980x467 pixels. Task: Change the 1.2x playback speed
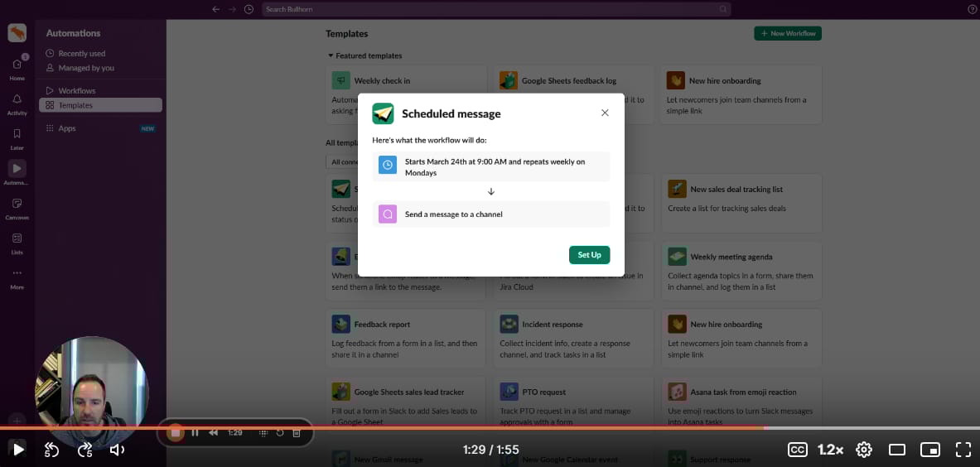[831, 450]
